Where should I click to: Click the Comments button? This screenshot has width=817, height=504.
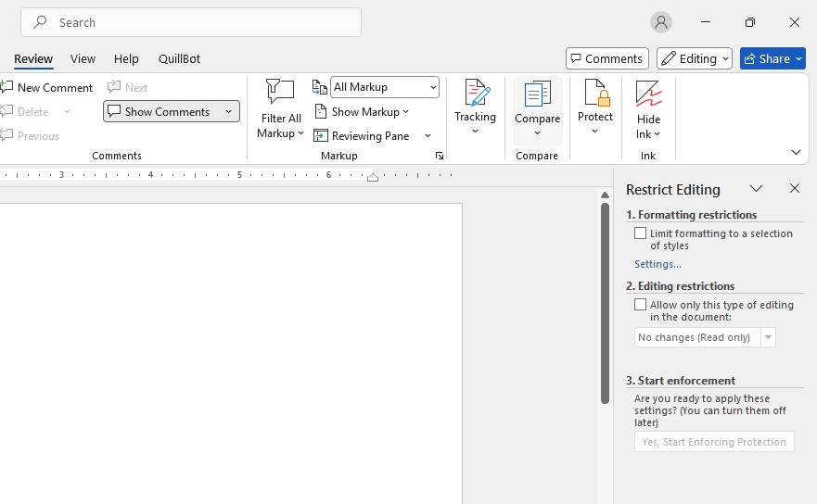click(x=607, y=58)
